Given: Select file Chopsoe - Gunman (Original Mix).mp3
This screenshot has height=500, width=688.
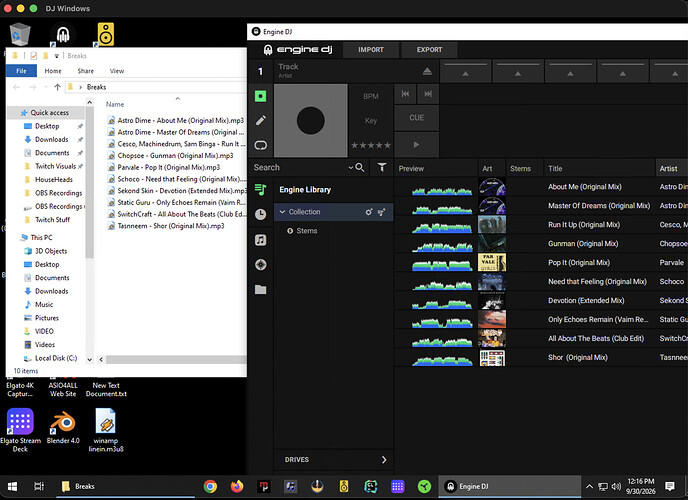Looking at the screenshot, I should point(175,155).
